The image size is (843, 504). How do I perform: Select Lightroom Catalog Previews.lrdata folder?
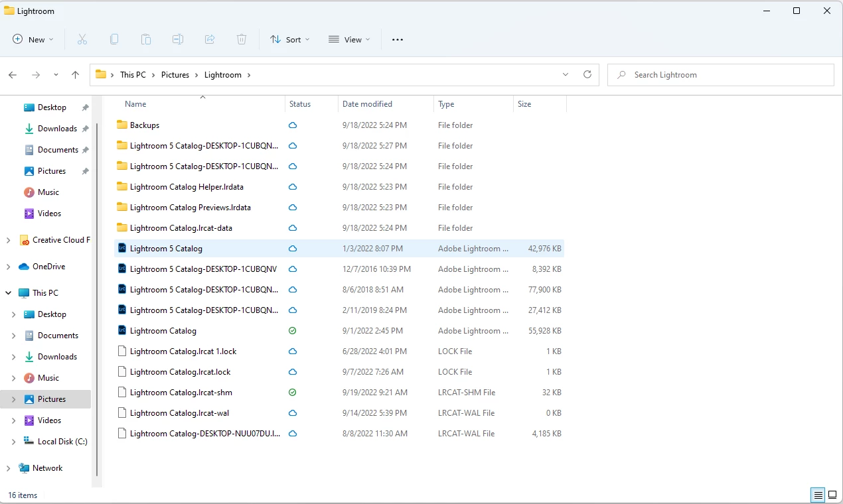(x=339, y=208)
